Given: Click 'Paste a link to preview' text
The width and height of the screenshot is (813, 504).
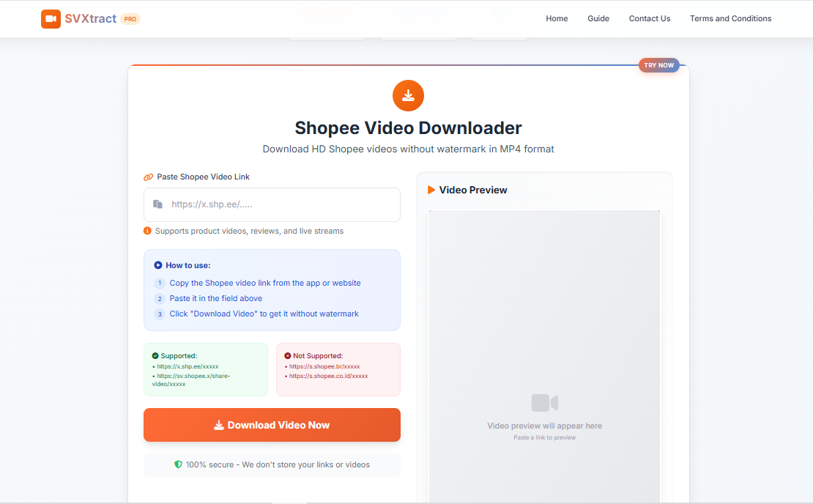Looking at the screenshot, I should point(544,437).
